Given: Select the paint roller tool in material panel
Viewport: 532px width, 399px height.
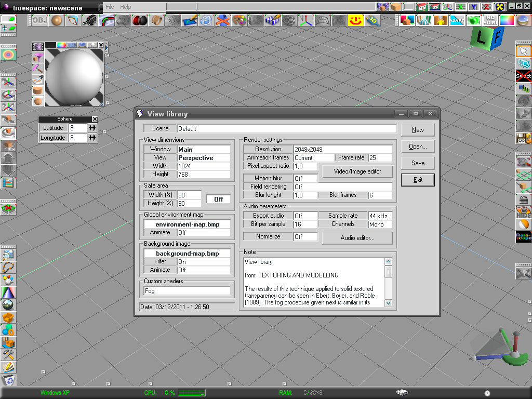Looking at the screenshot, I should [x=38, y=69].
